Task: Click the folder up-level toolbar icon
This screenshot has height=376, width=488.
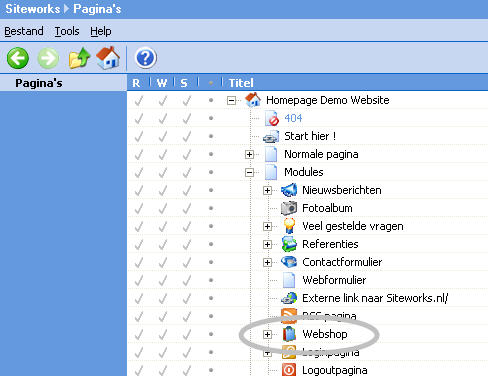Action: pos(79,58)
